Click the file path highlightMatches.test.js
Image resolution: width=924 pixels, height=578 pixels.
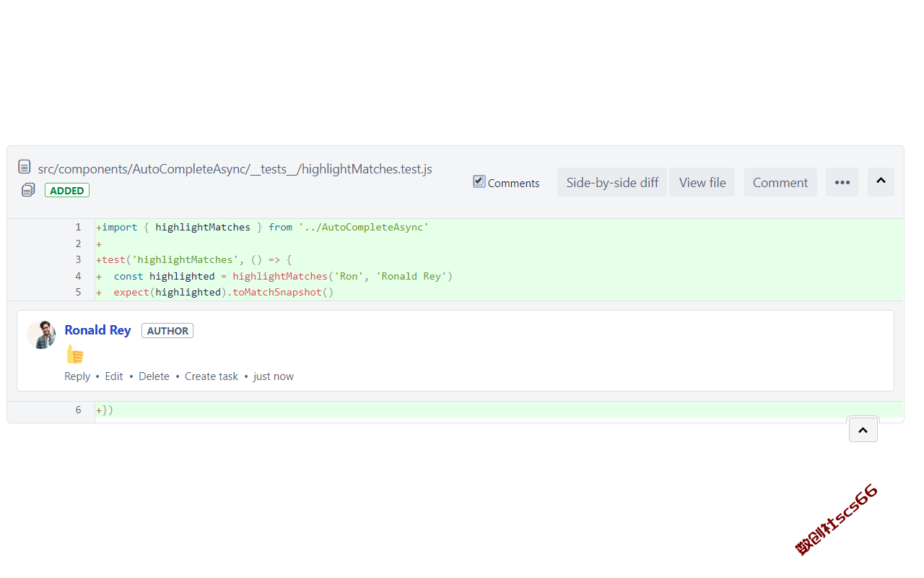pos(235,169)
